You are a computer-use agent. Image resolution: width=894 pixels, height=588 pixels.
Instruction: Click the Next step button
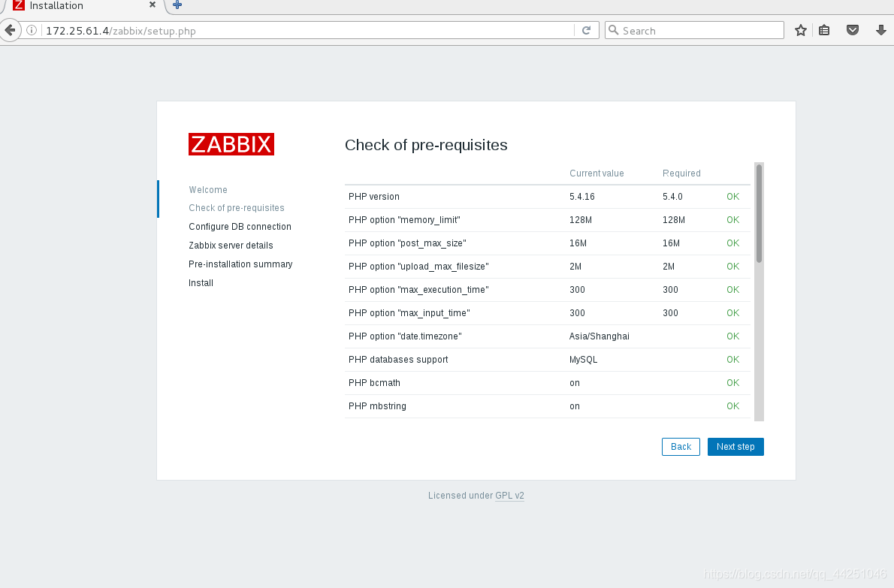735,447
